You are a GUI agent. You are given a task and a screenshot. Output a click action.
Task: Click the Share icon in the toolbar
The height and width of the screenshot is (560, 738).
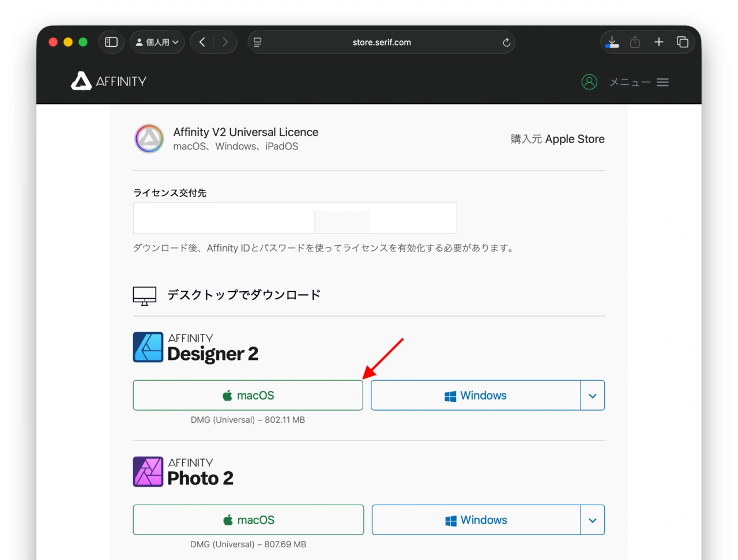pos(635,42)
